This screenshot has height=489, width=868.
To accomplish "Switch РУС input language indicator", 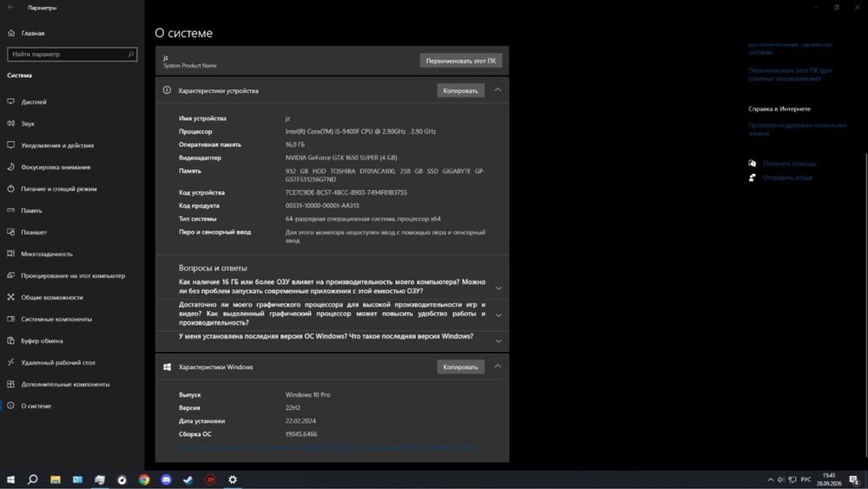I will pos(806,479).
